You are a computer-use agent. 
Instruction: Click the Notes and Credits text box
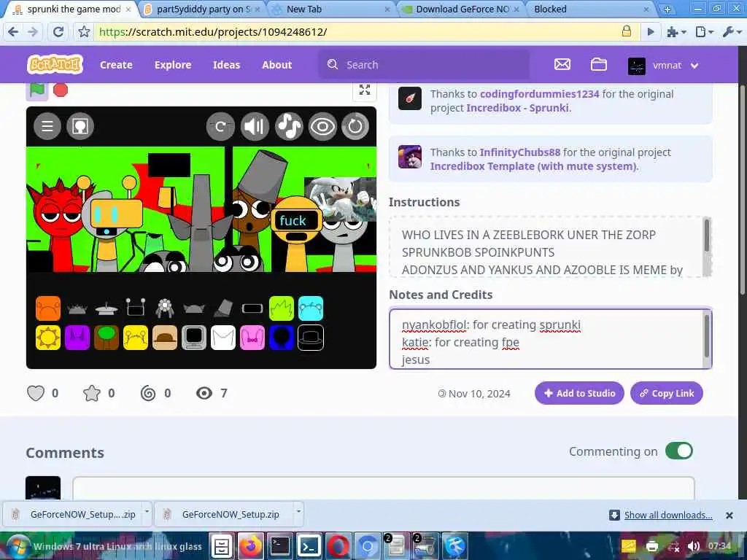pyautogui.click(x=550, y=338)
